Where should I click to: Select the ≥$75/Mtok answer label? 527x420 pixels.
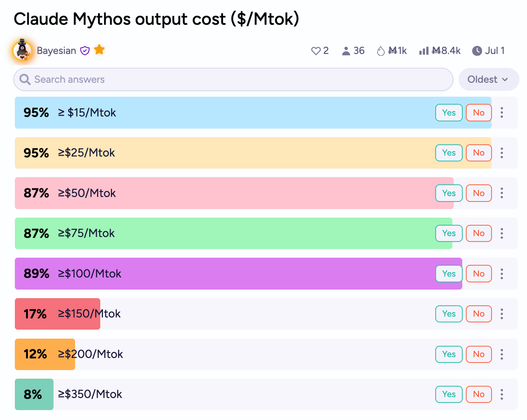click(x=86, y=233)
